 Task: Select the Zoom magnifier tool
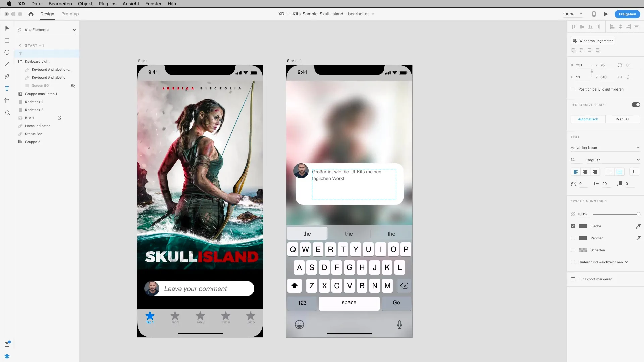7,113
